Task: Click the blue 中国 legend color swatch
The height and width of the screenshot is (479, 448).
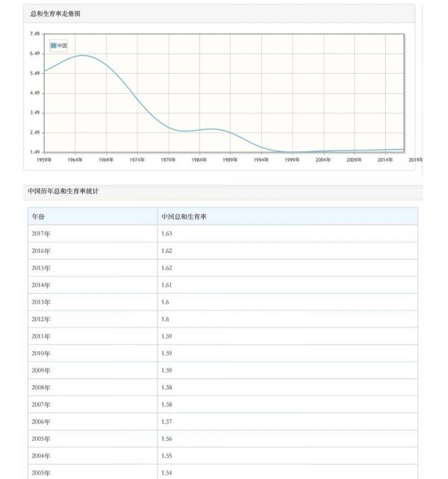Action: click(53, 46)
